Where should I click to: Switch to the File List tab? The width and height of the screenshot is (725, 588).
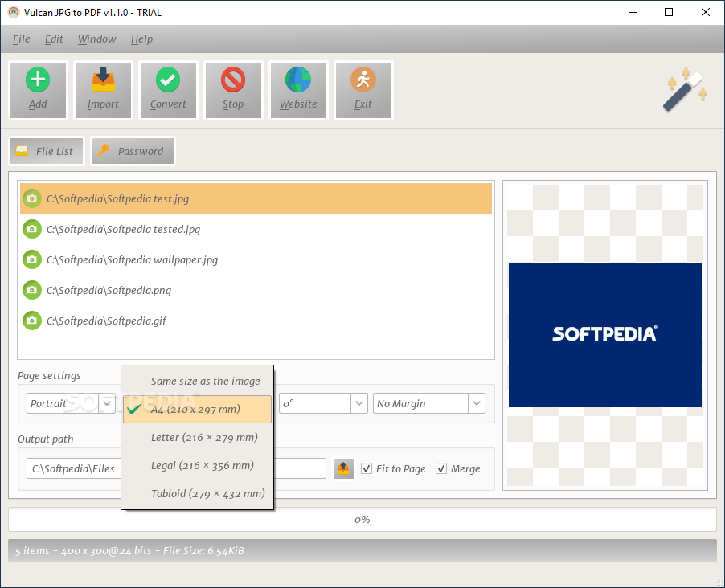tap(47, 151)
